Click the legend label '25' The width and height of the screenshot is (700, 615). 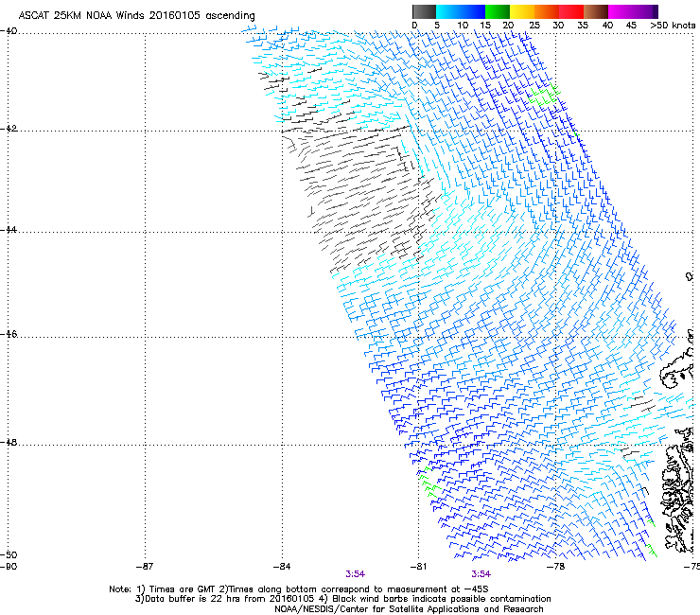(x=534, y=26)
